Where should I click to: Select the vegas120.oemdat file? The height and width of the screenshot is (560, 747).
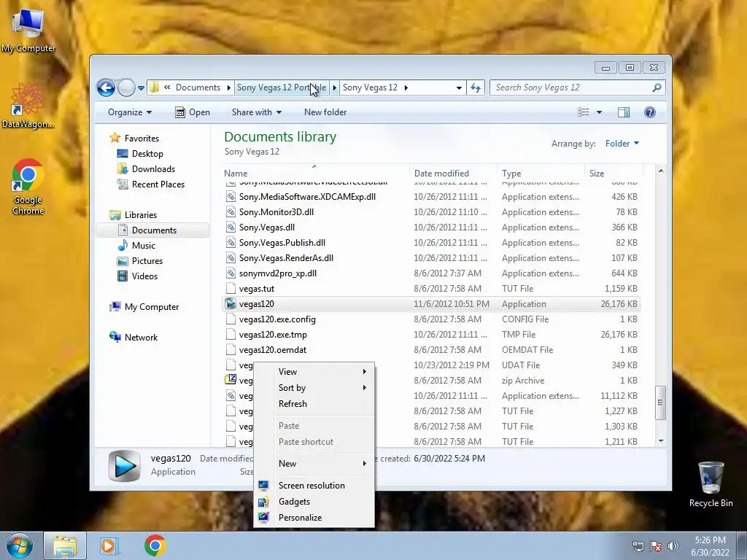tap(430, 350)
